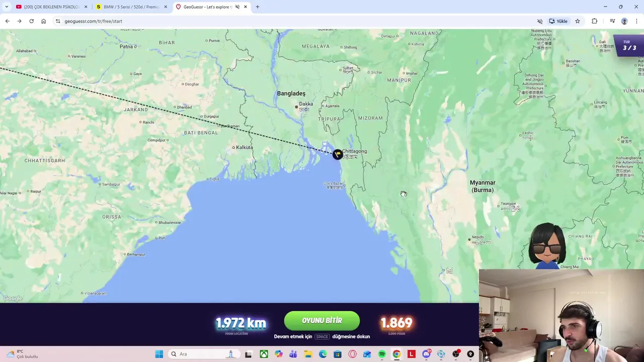The width and height of the screenshot is (644, 362).
Task: Open the Chrome profile avatar
Action: coord(624,21)
